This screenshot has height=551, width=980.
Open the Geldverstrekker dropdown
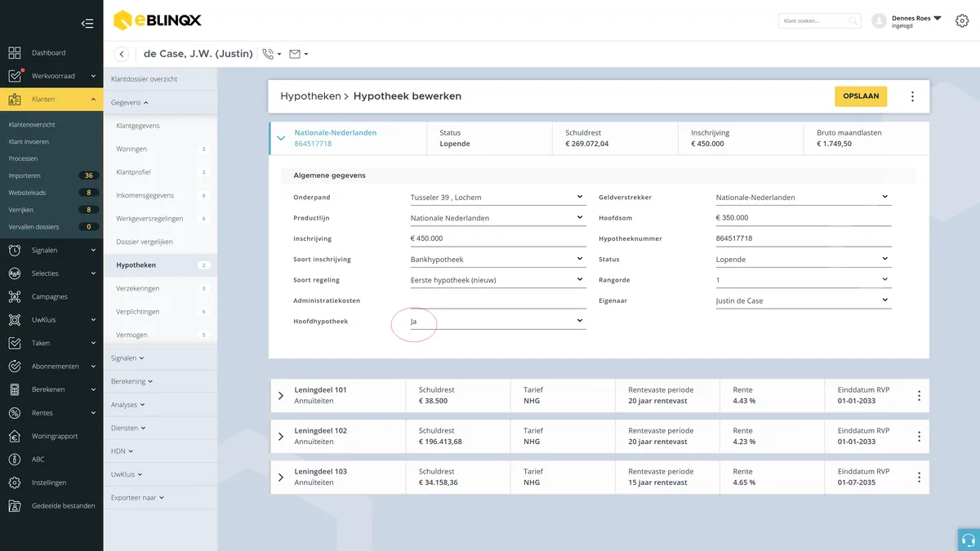pyautogui.click(x=803, y=197)
